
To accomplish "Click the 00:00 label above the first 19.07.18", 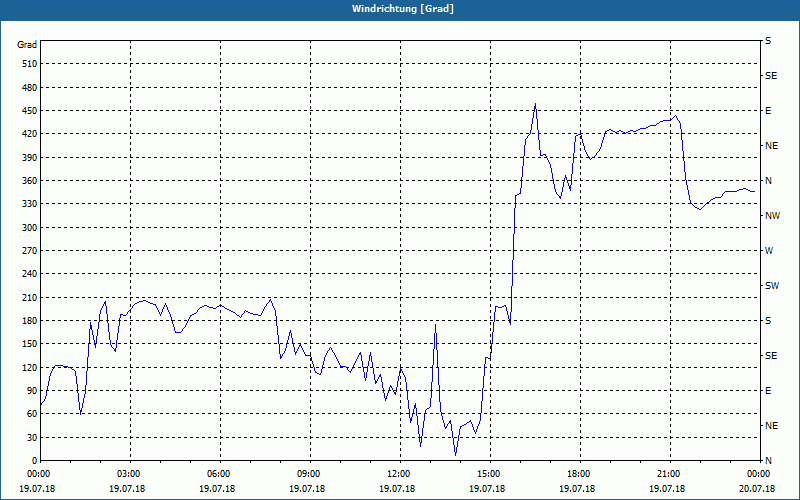I will [x=39, y=473].
